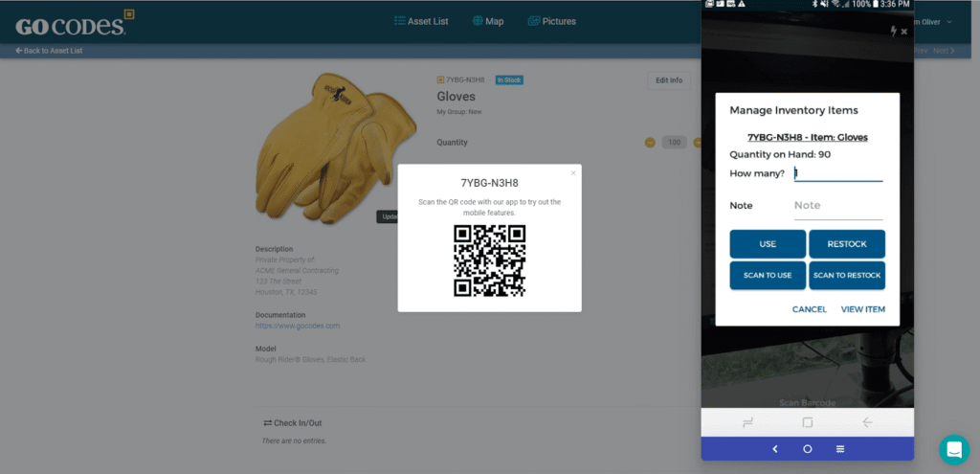Click the 3:36 PM clock on phone
Image resolution: width=980 pixels, height=474 pixels.
tap(895, 4)
